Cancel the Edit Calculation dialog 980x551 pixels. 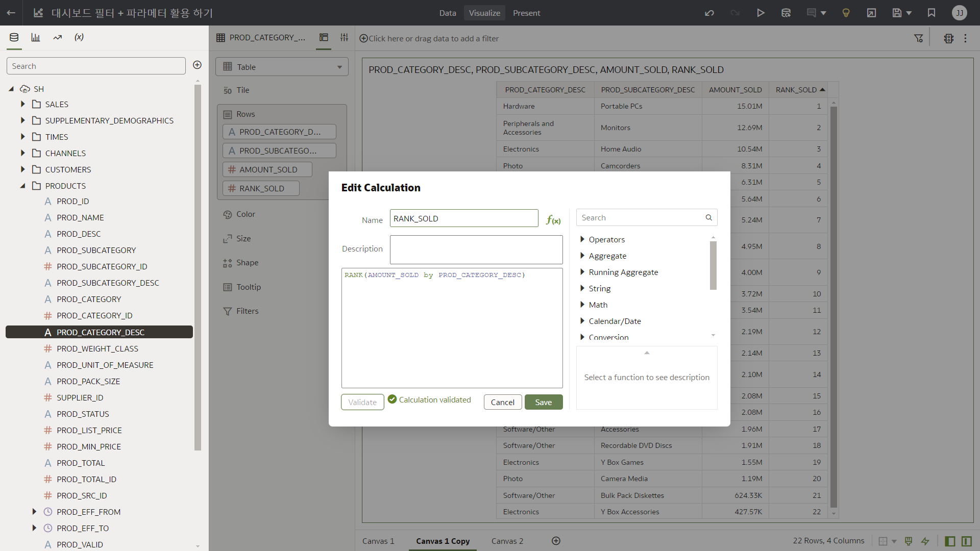point(502,402)
